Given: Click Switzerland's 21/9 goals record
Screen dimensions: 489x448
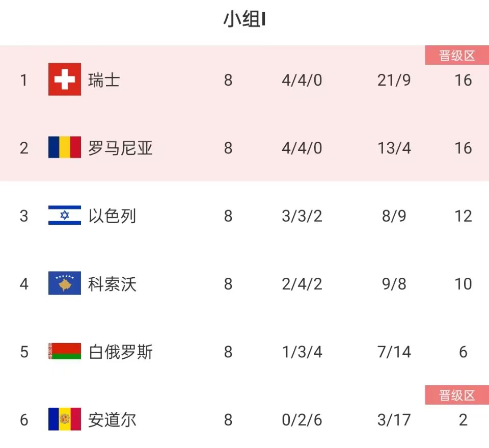Looking at the screenshot, I should point(394,80).
